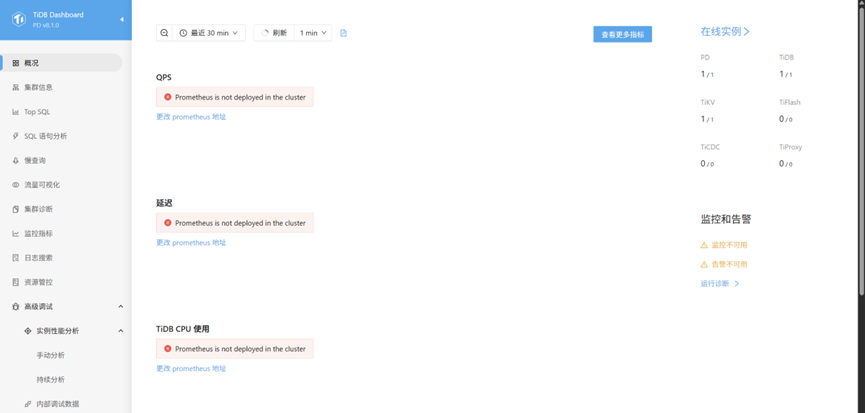
Task: Click the 资源管控 icon
Action: [15, 282]
